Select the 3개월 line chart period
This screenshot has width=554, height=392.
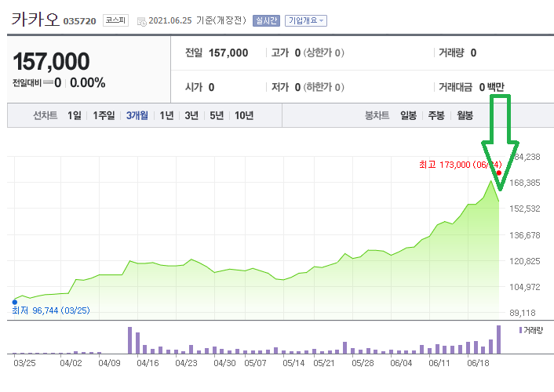coord(137,115)
